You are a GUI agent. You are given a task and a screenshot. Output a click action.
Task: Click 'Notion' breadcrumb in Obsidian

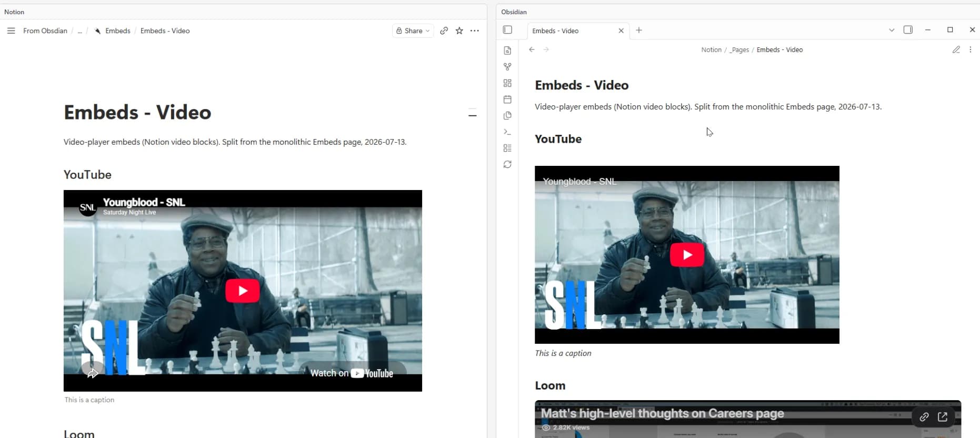[711, 49]
